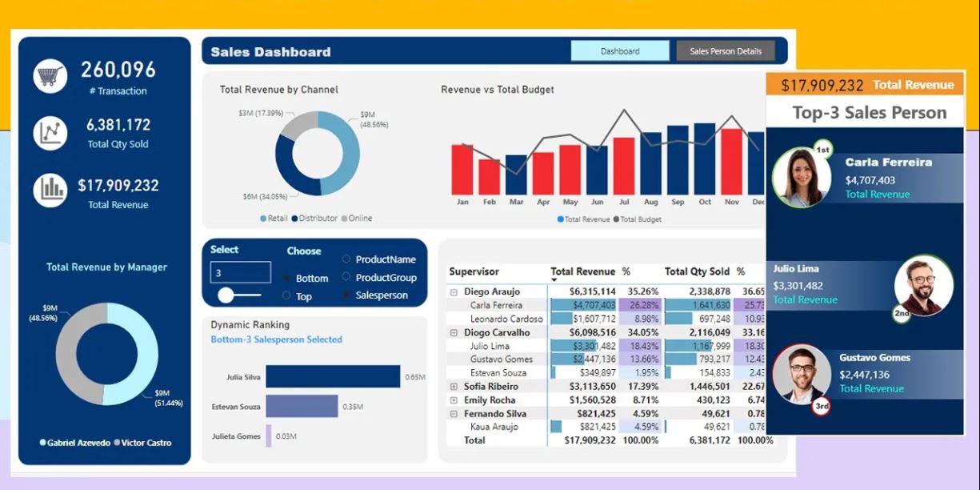
Task: Click the line chart Total Qty Sold icon
Action: click(50, 133)
